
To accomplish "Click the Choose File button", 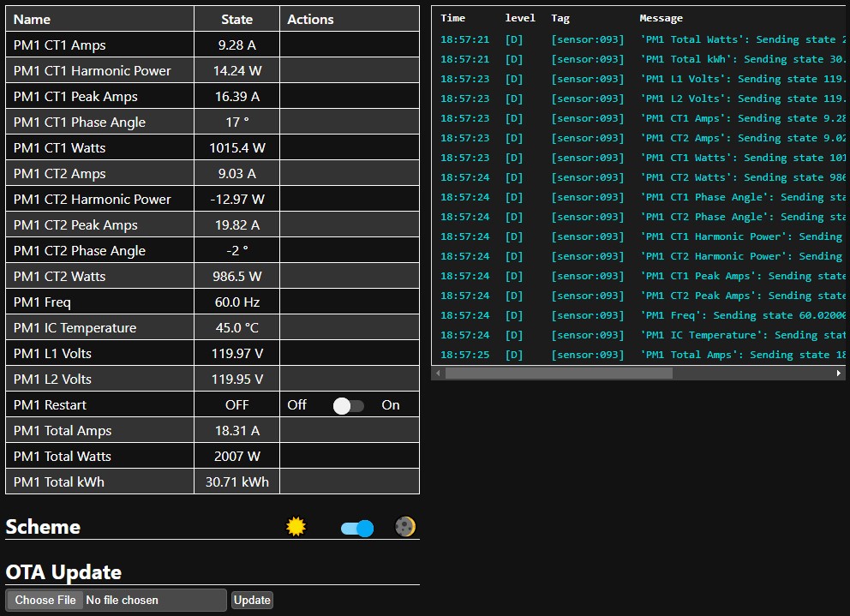I will tap(45, 601).
